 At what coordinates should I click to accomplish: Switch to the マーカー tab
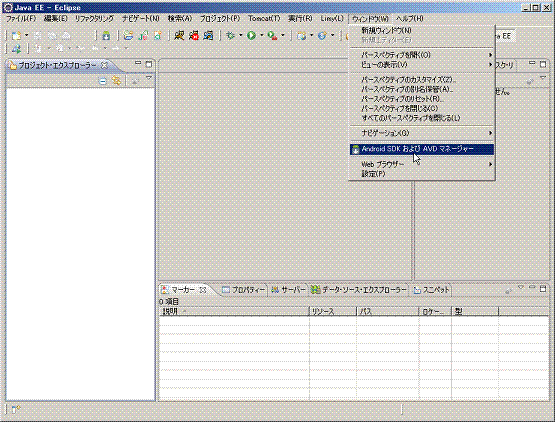183,290
